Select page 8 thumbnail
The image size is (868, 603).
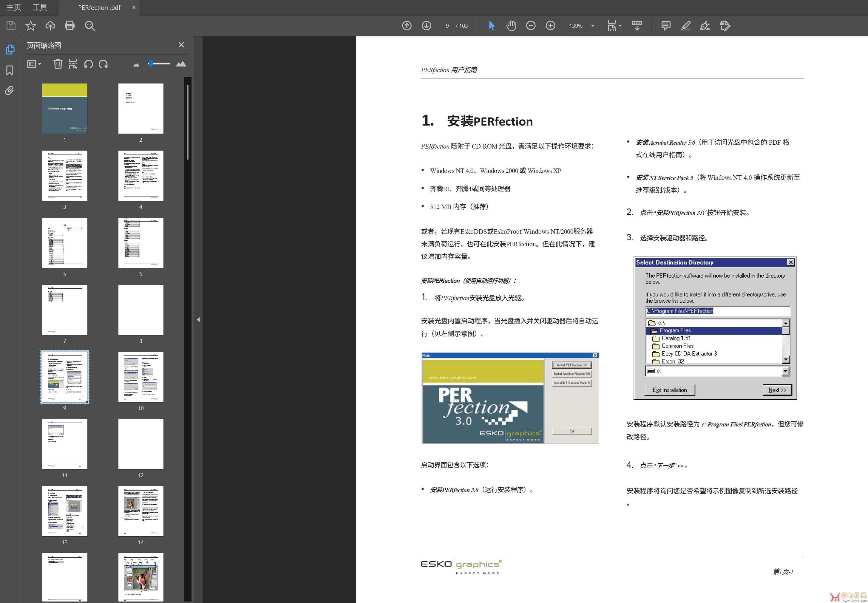tap(140, 310)
